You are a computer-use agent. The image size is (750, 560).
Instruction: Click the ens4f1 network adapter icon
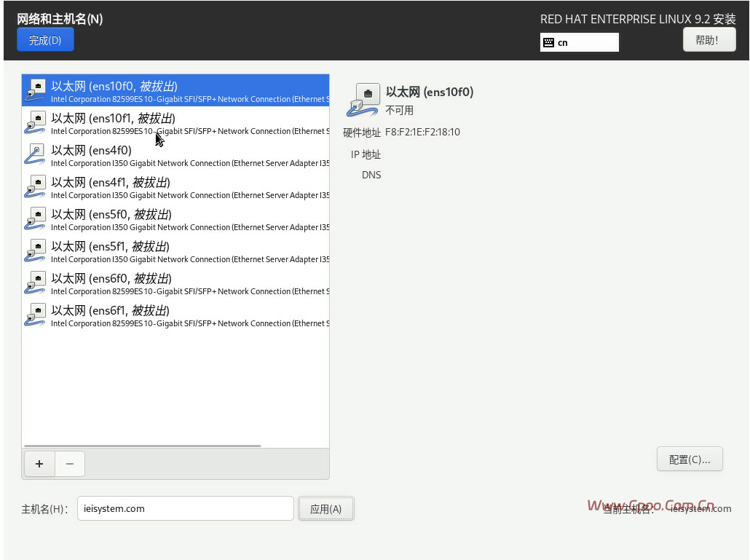point(35,186)
